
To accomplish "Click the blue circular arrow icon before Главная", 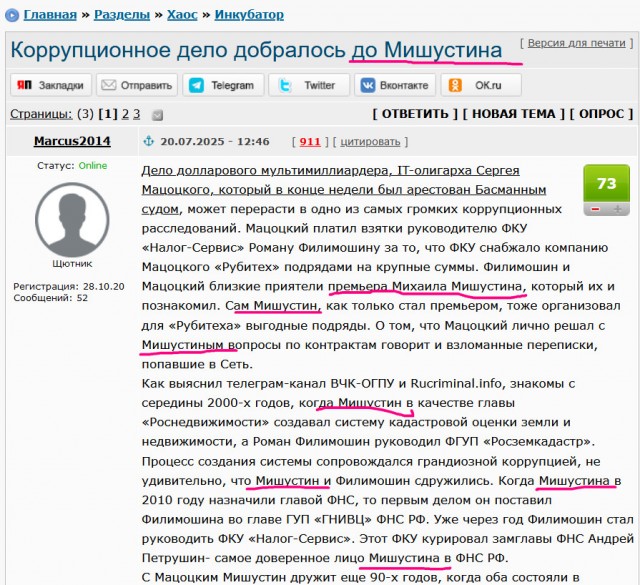I will (x=12, y=16).
